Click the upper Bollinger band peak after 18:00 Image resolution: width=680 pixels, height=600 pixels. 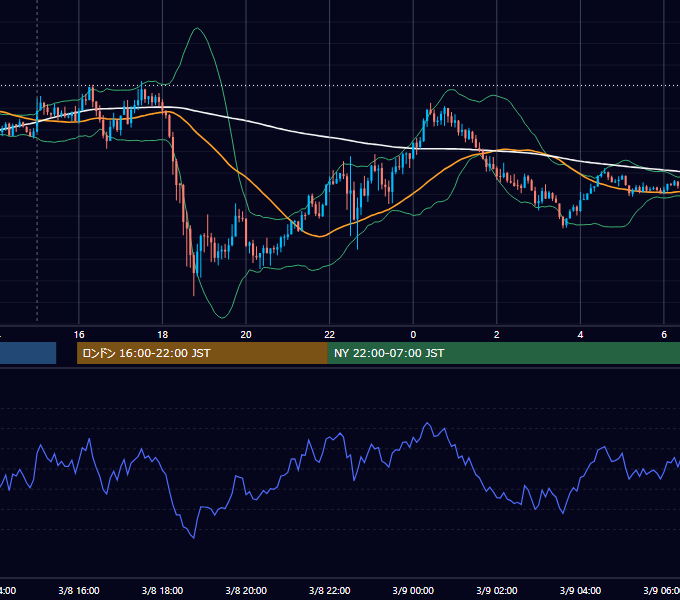tap(197, 28)
